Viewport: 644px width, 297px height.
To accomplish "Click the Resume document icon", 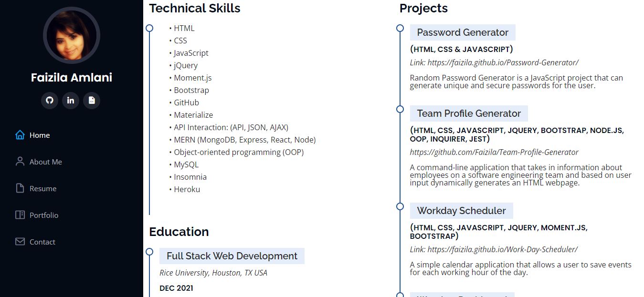I will (x=20, y=188).
